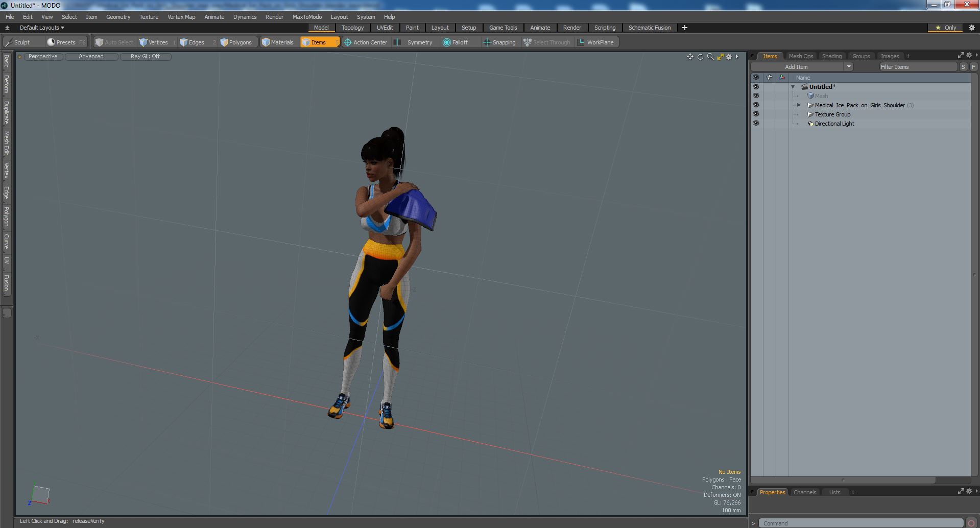The width and height of the screenshot is (980, 528).
Task: Click the Command input field
Action: [x=861, y=523]
